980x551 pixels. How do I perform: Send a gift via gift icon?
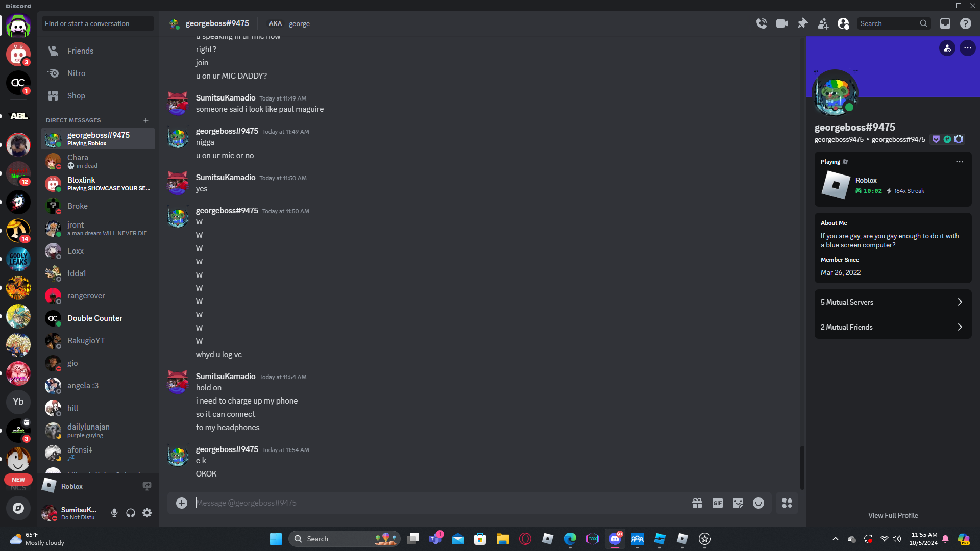tap(697, 503)
